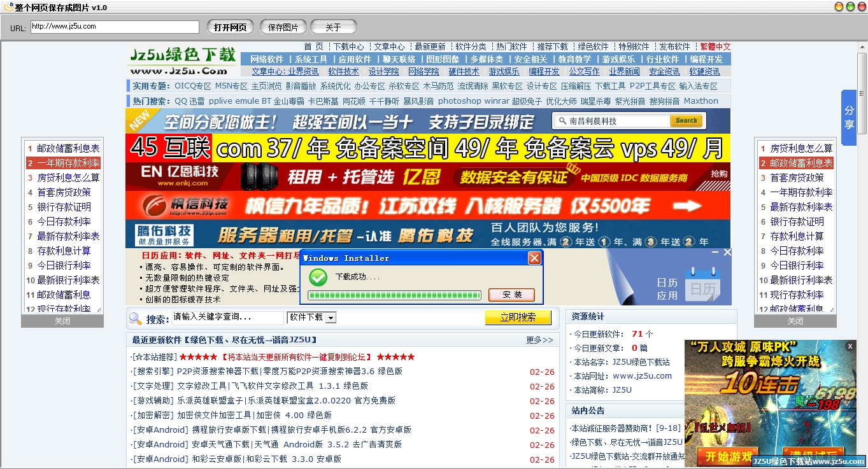The height and width of the screenshot is (469, 868).
Task: Close the Windows Installer dialog
Action: pos(534,258)
